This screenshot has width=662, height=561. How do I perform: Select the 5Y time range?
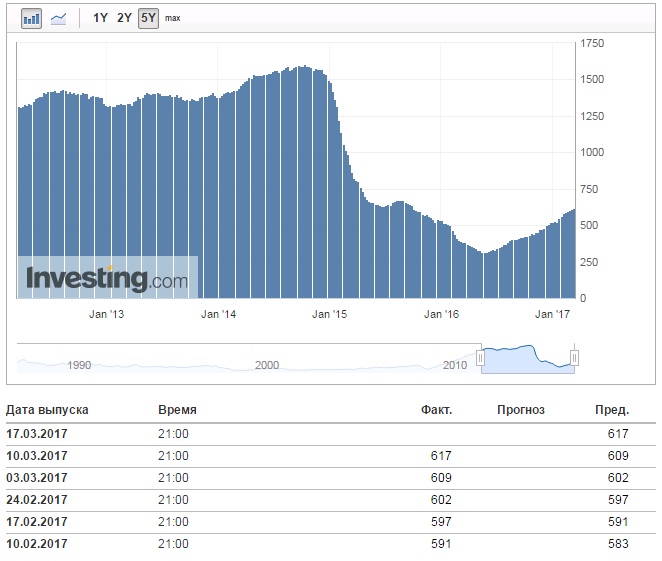pos(148,18)
